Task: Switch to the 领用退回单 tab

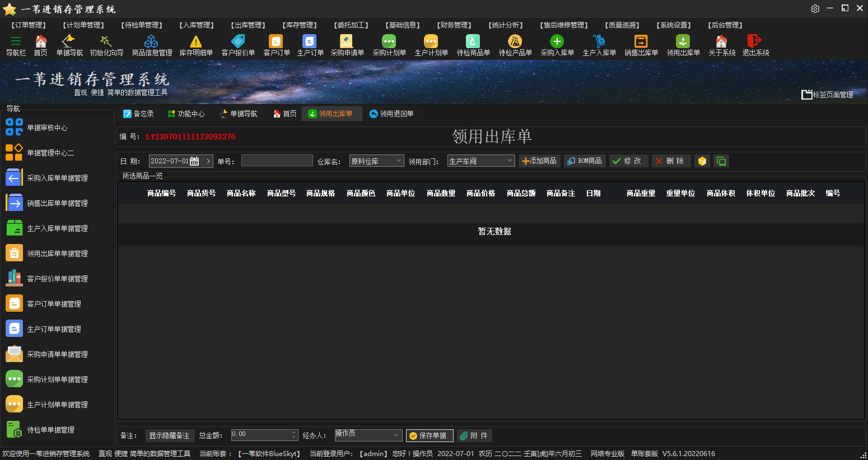Action: 391,114
